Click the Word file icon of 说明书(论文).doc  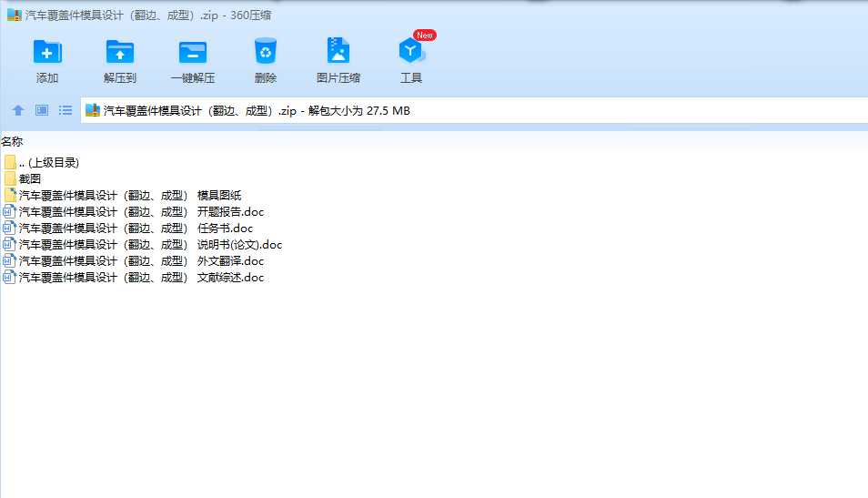coord(9,244)
